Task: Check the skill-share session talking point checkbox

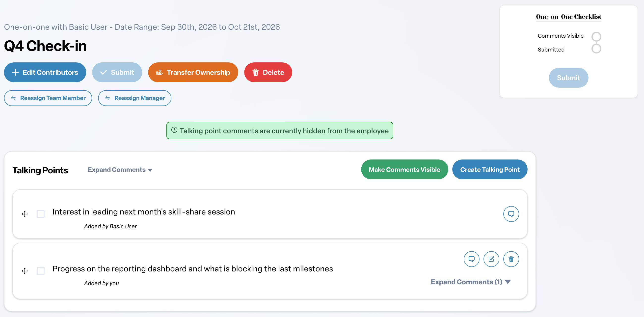Action: coord(41,214)
